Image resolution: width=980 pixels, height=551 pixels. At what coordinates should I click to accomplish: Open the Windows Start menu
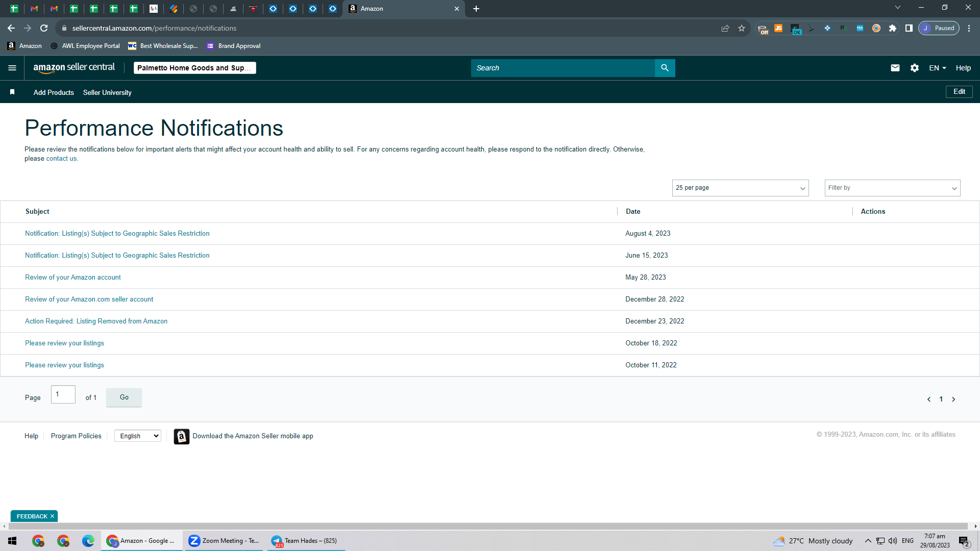click(x=12, y=541)
